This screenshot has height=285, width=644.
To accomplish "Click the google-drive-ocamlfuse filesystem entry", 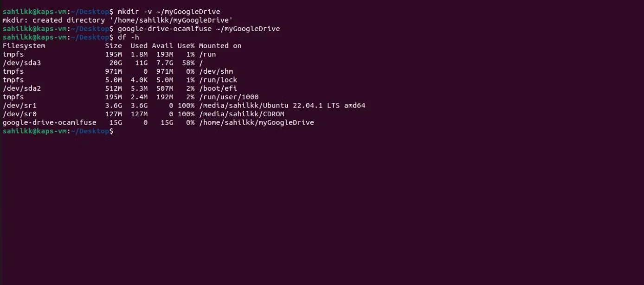I will (50, 123).
